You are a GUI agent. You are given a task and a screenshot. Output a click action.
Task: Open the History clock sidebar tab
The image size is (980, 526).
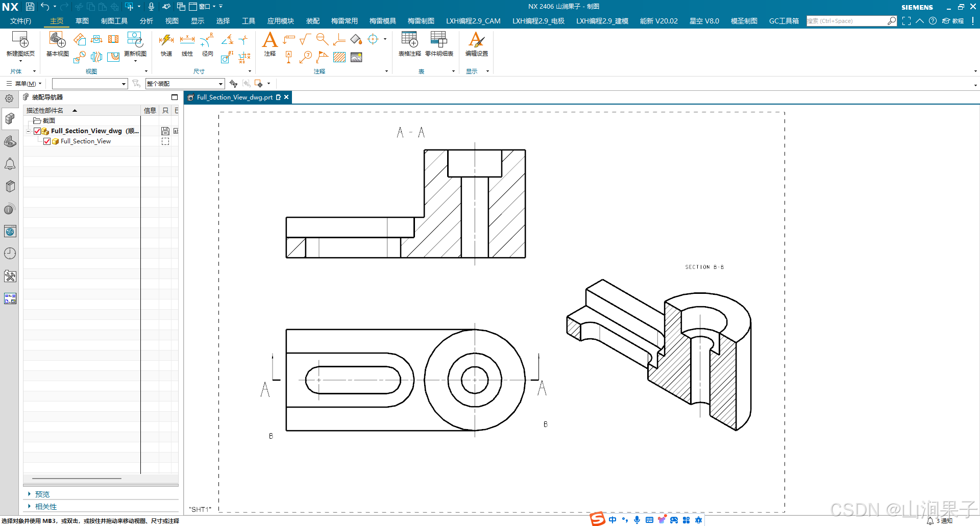10,254
